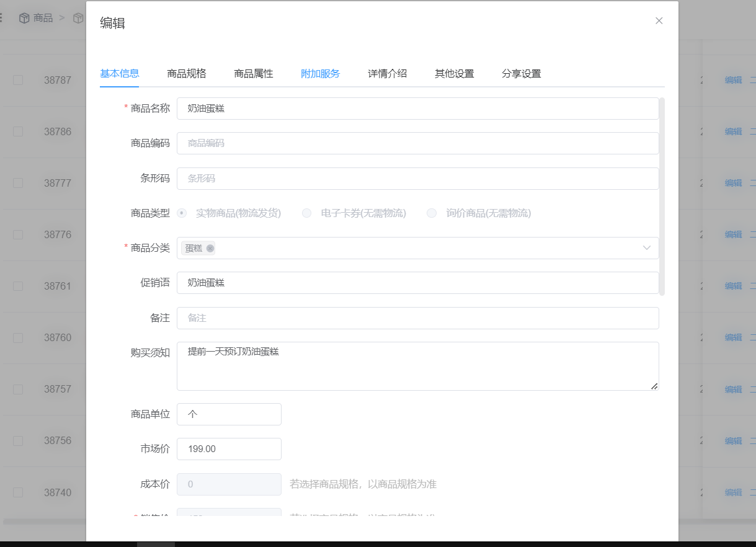Click into 购买须知 text area

(x=417, y=366)
